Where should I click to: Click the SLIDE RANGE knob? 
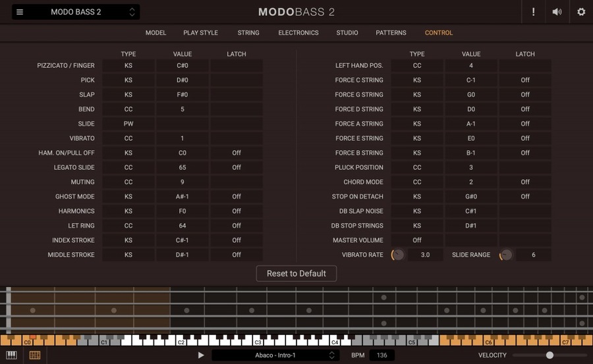click(x=506, y=255)
